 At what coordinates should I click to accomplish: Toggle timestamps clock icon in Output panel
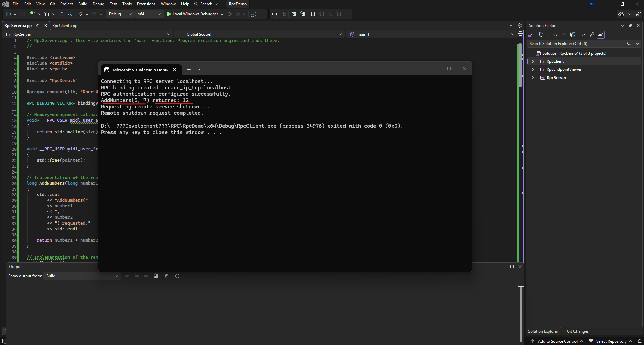(177, 276)
